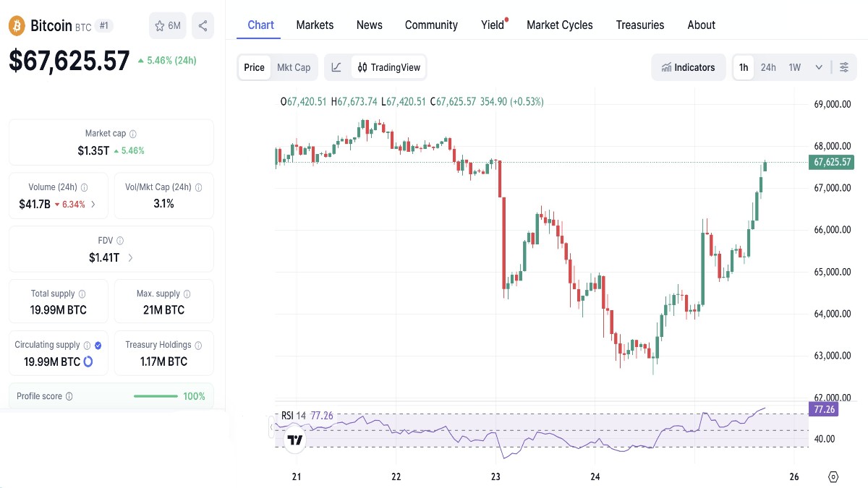Screen dimensions: 868x488
Task: Select the 24h timeframe
Action: [x=768, y=67]
